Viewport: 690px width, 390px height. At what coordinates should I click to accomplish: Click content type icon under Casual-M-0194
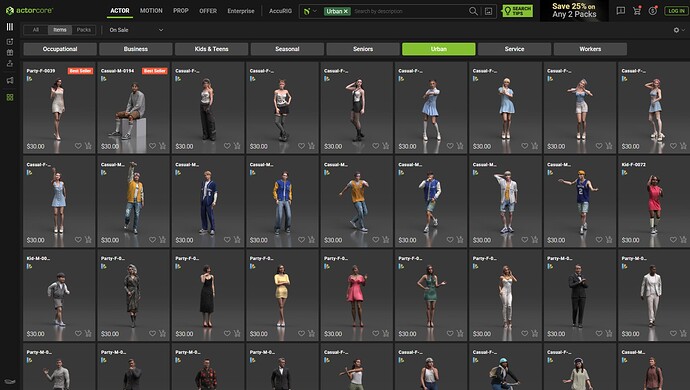point(104,79)
